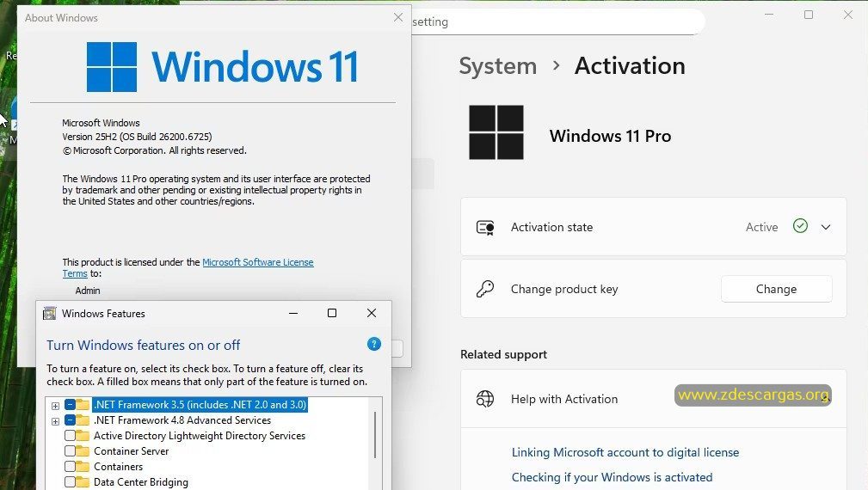Click the Settings search box
868x490 pixels.
pos(558,22)
